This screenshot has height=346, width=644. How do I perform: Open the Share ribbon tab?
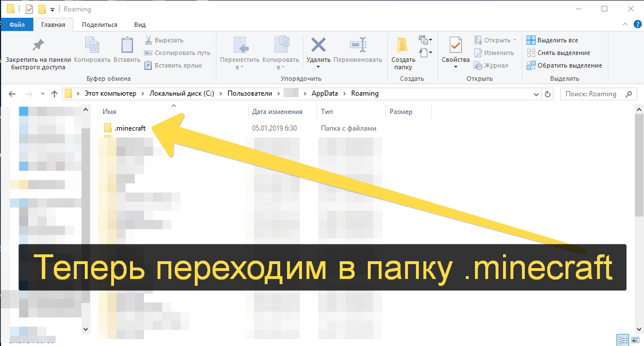pyautogui.click(x=99, y=25)
